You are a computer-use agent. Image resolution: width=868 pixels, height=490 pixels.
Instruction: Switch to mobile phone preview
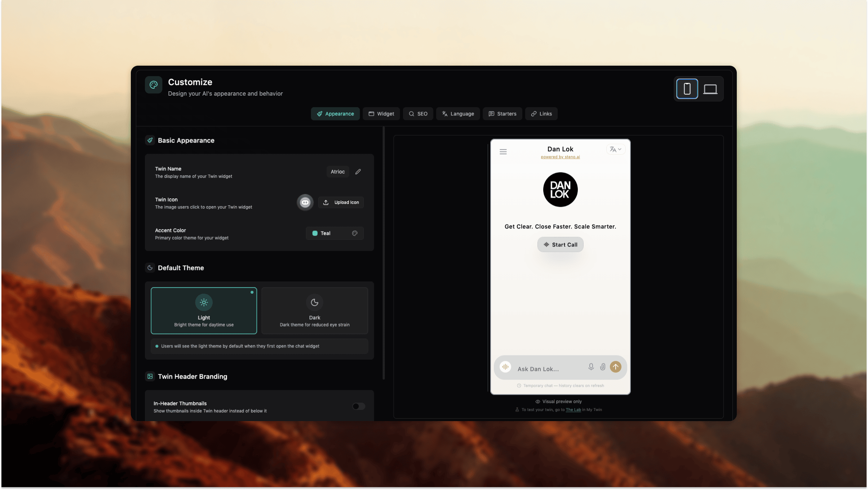tap(687, 89)
